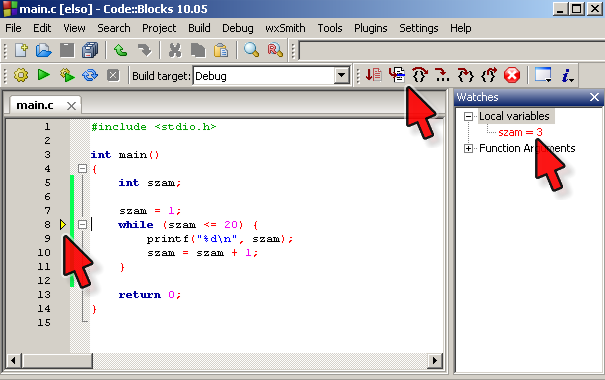The height and width of the screenshot is (380, 605).
Task: Click the Build and run icon
Action: 67,75
